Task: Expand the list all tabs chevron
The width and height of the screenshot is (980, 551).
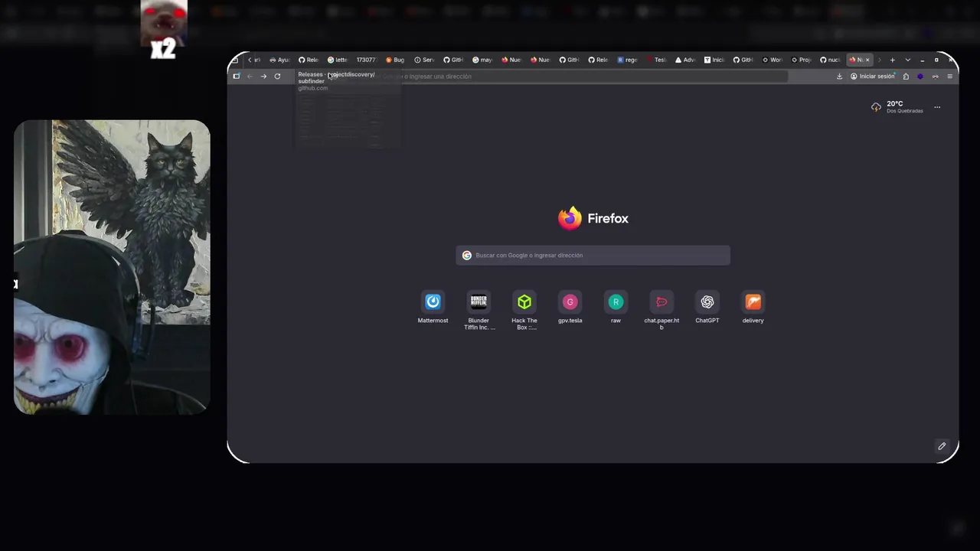Action: tap(908, 60)
